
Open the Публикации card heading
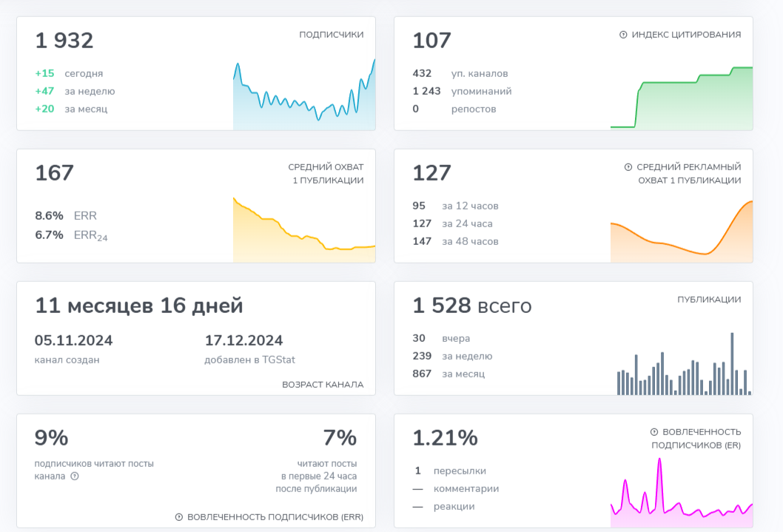pyautogui.click(x=709, y=300)
